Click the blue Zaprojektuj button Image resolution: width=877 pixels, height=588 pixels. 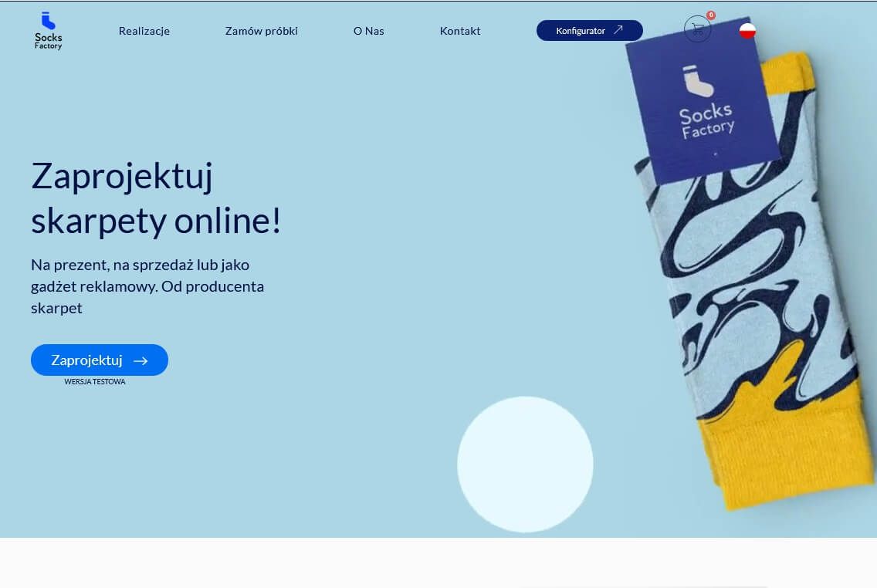click(100, 360)
